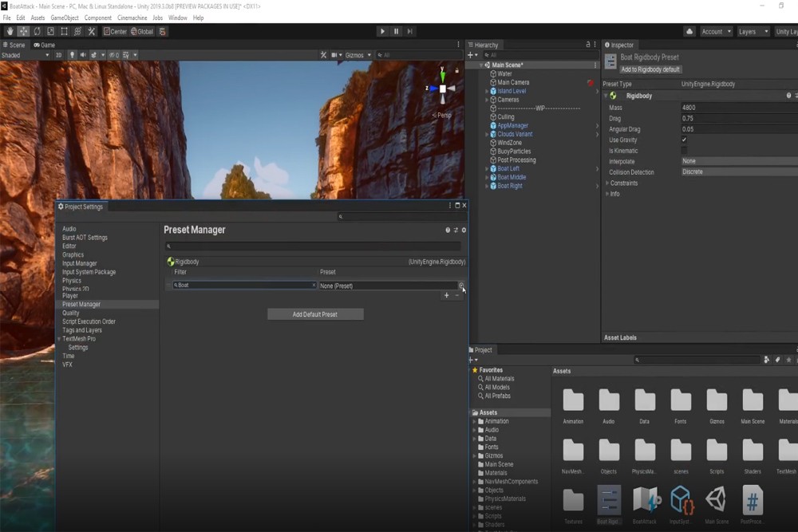798x532 pixels.
Task: Open the custom editor tools icon
Action: pos(92,32)
